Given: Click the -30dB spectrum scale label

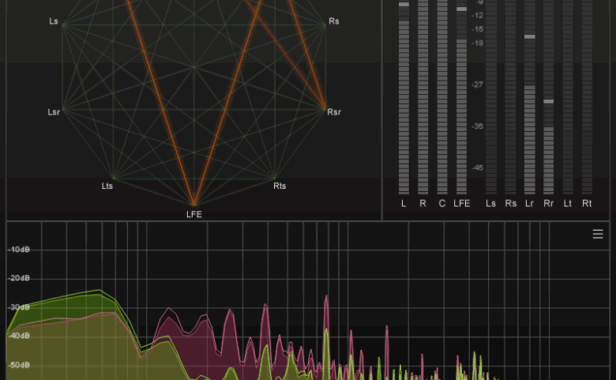Looking at the screenshot, I should point(19,307).
